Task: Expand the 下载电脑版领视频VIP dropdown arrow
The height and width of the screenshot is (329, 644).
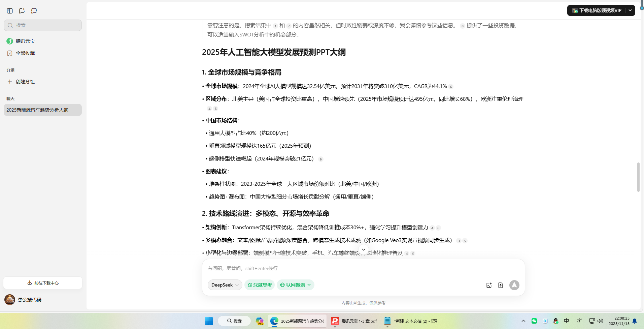Action: [x=630, y=10]
